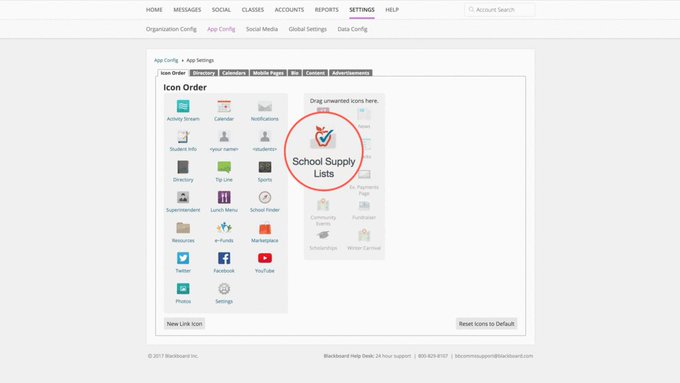Image resolution: width=680 pixels, height=383 pixels.
Task: Select the faded News icon
Action: tap(364, 114)
